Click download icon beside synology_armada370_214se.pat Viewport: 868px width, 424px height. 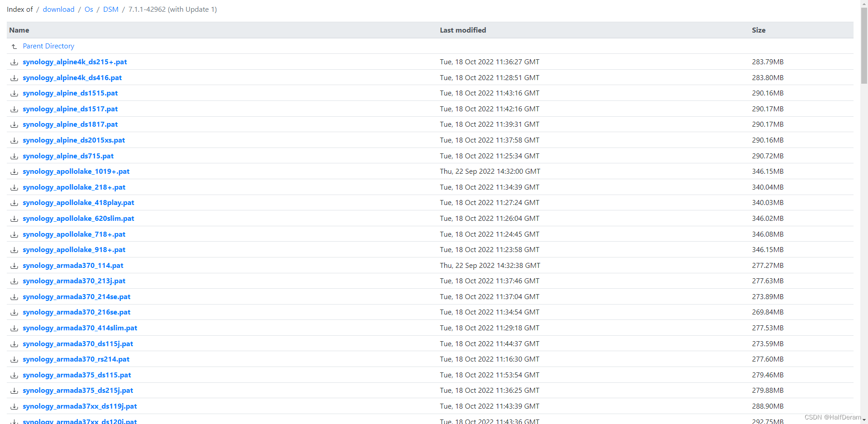[x=14, y=297]
